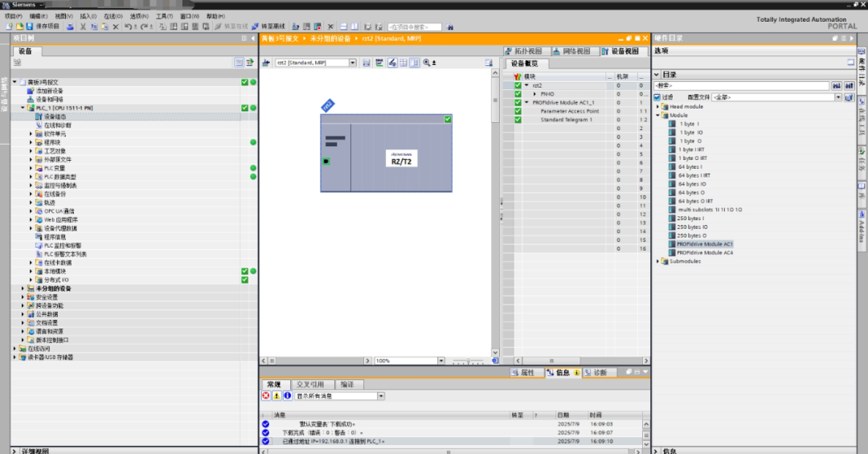Click the redo arrow icon
Viewport: 868px width, 454px height.
[144, 26]
